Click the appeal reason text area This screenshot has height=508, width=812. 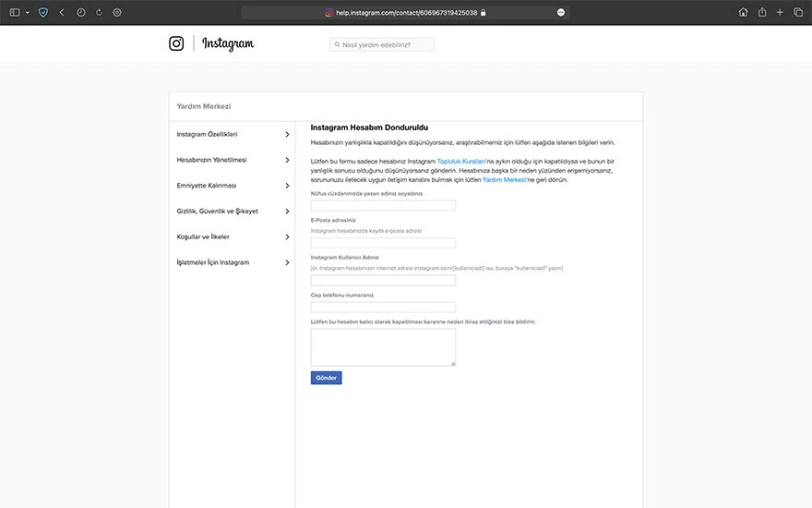point(383,347)
